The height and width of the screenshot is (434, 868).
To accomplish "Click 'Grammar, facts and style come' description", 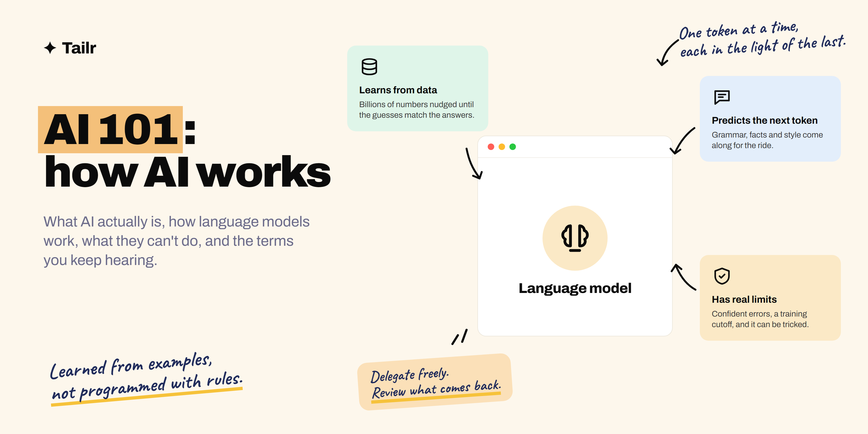I will [x=767, y=140].
